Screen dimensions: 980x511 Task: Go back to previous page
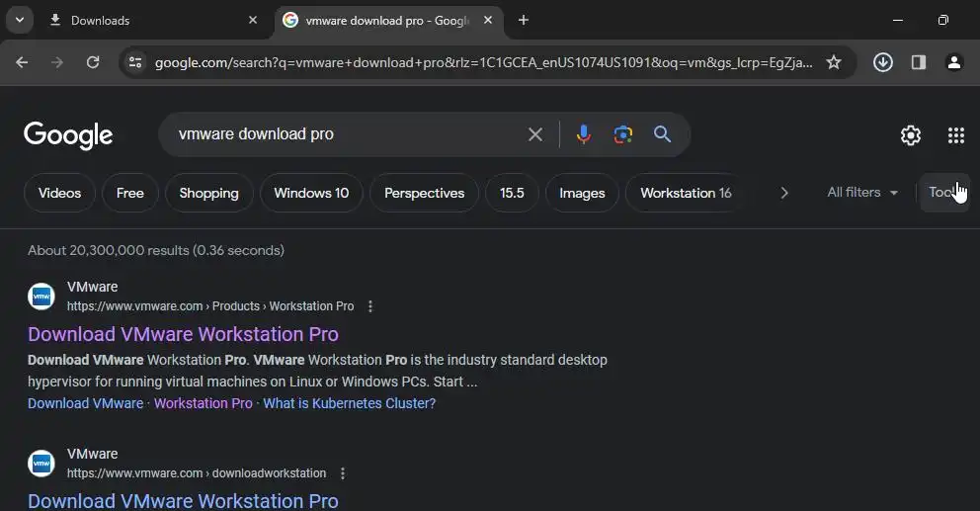point(22,62)
